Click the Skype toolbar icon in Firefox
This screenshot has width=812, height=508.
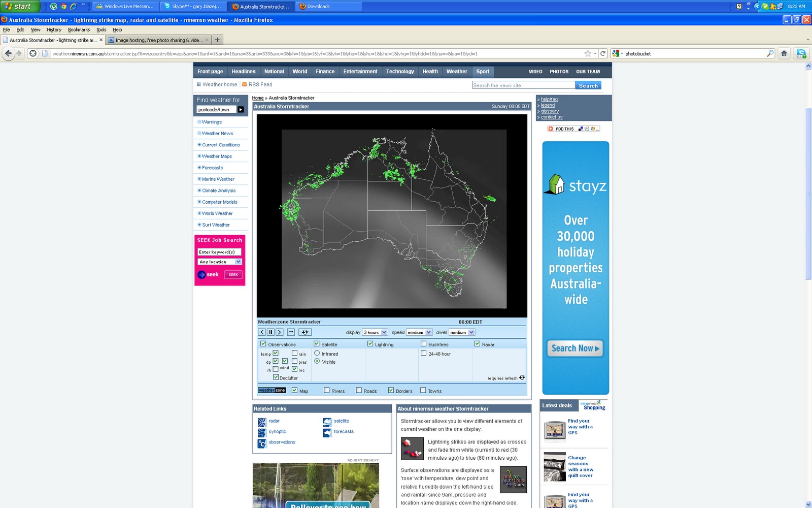click(x=801, y=53)
